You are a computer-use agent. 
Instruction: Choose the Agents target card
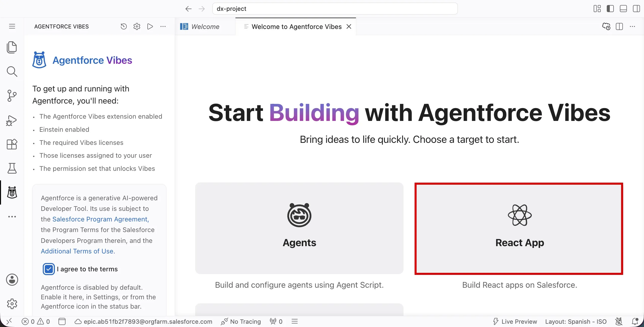tap(299, 228)
